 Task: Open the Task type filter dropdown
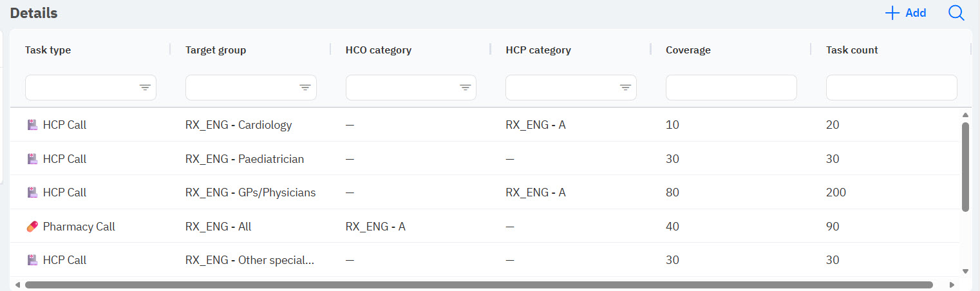pyautogui.click(x=145, y=88)
